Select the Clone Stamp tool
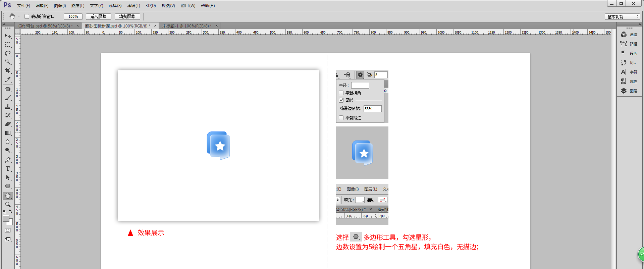This screenshot has height=269, width=644. pyautogui.click(x=8, y=107)
